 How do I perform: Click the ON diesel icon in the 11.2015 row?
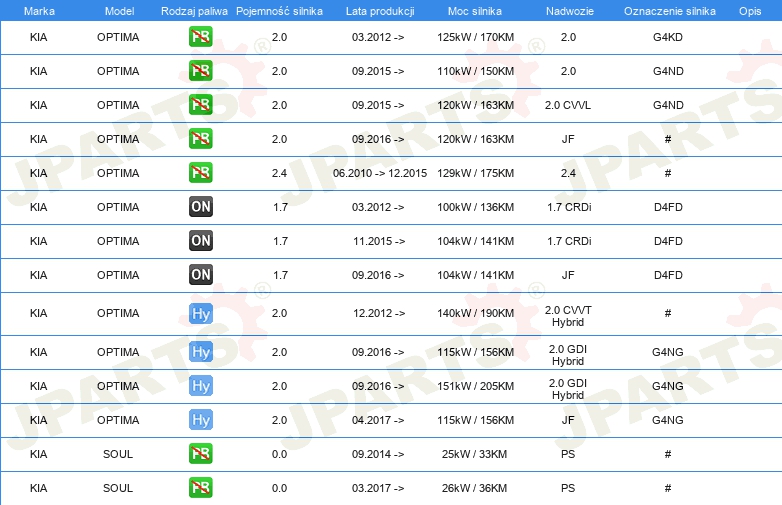200,240
